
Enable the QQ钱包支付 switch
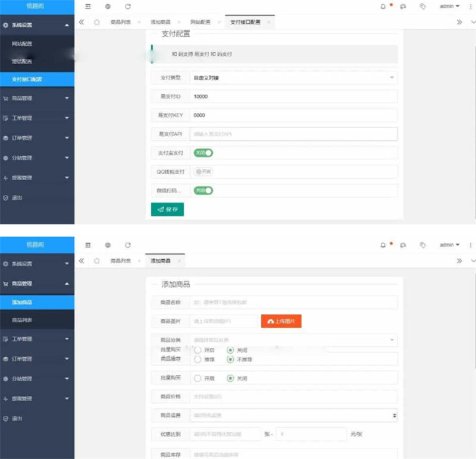[203, 172]
